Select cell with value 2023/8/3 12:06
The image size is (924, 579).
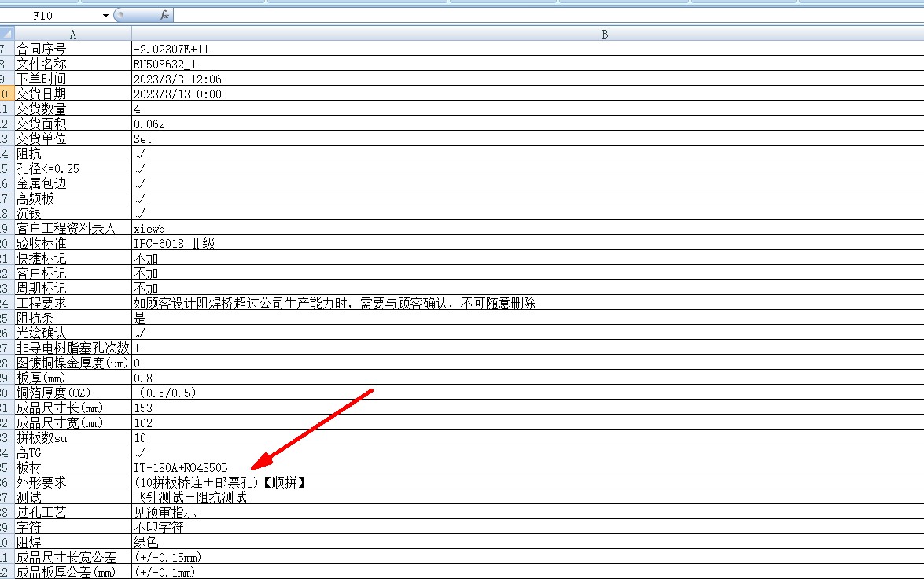click(528, 79)
